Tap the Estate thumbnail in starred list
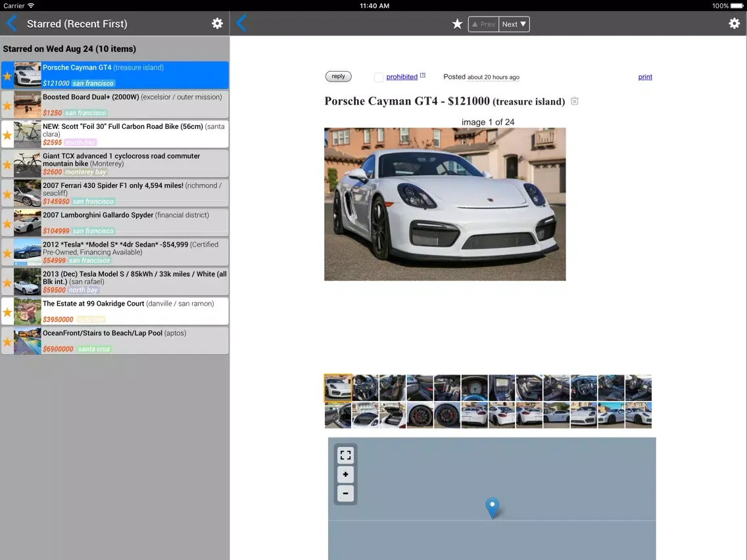747x560 pixels. 27,312
